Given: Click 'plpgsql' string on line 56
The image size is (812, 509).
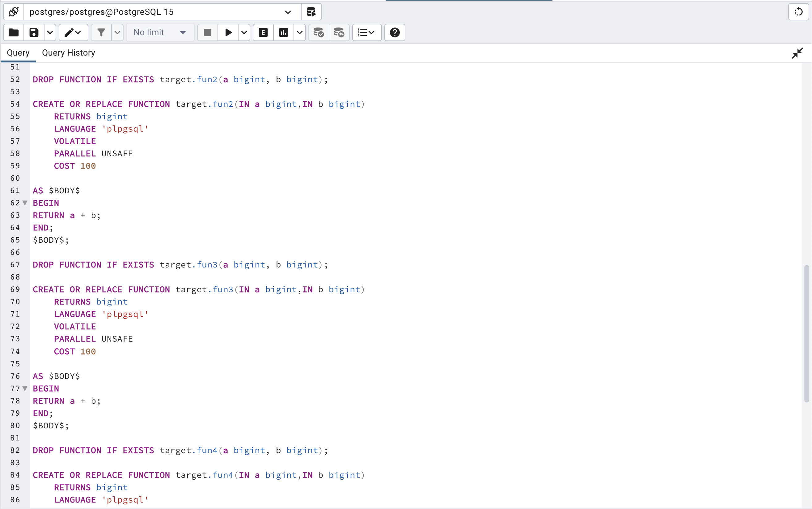Looking at the screenshot, I should 125,129.
